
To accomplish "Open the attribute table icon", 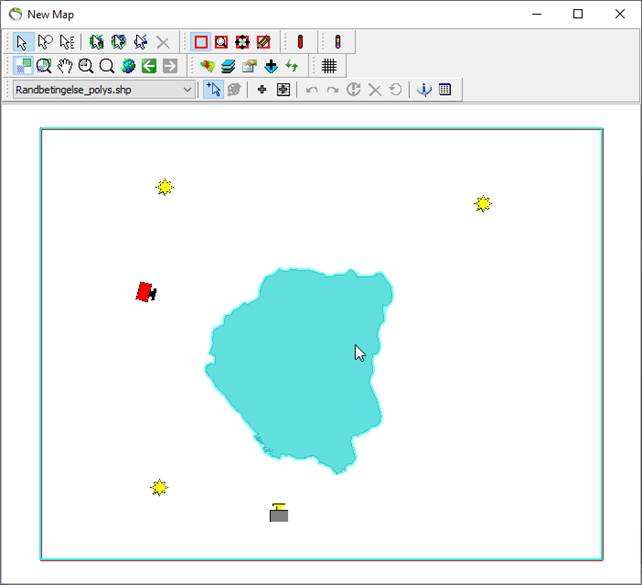I will coord(445,89).
